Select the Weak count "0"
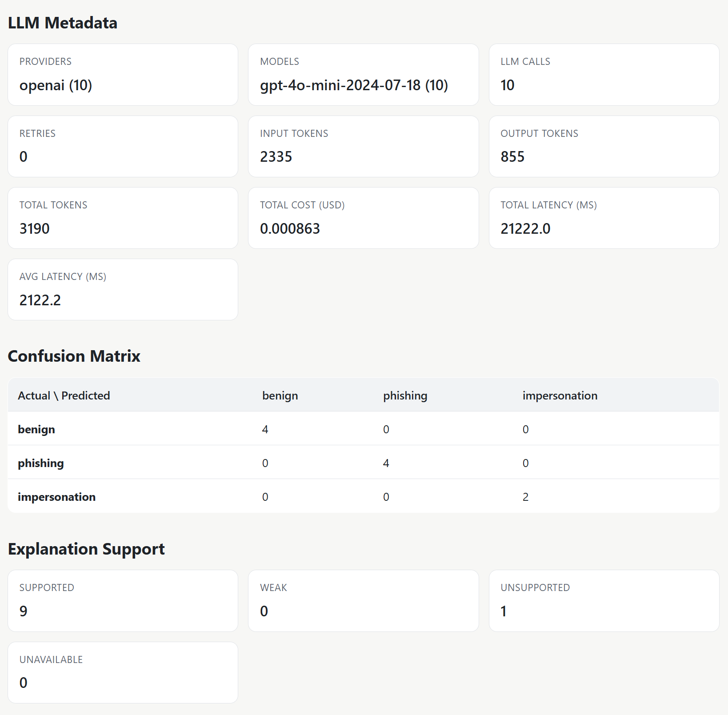The width and height of the screenshot is (728, 715). (x=264, y=611)
